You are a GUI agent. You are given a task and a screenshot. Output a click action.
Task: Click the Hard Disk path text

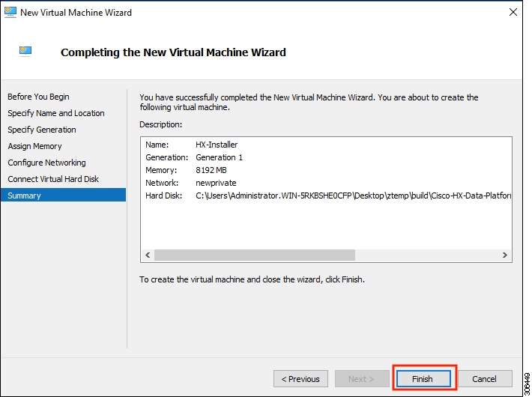point(354,196)
